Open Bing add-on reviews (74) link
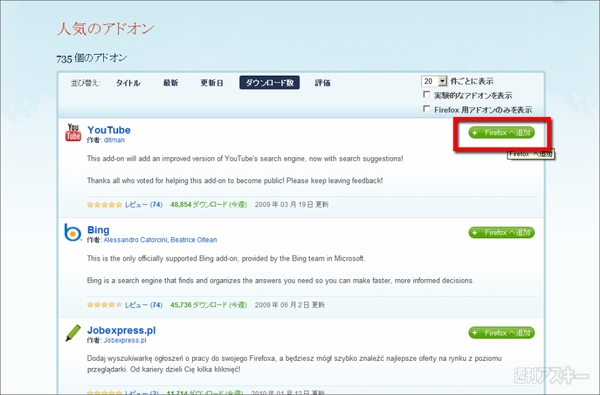The height and width of the screenshot is (395, 600). [143, 305]
